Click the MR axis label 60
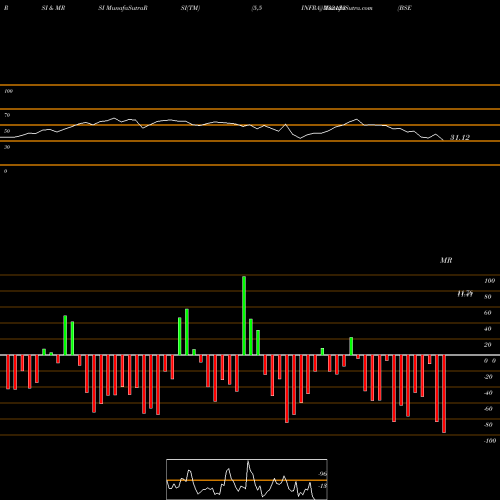Viewport: 500px width, 500px height. [x=488, y=313]
